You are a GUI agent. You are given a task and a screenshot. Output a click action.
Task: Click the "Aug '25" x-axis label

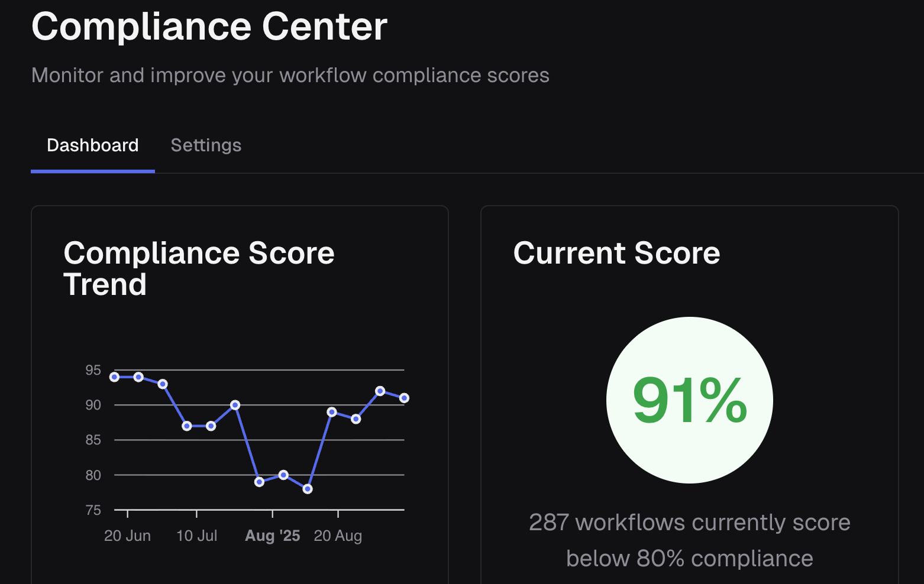(273, 536)
